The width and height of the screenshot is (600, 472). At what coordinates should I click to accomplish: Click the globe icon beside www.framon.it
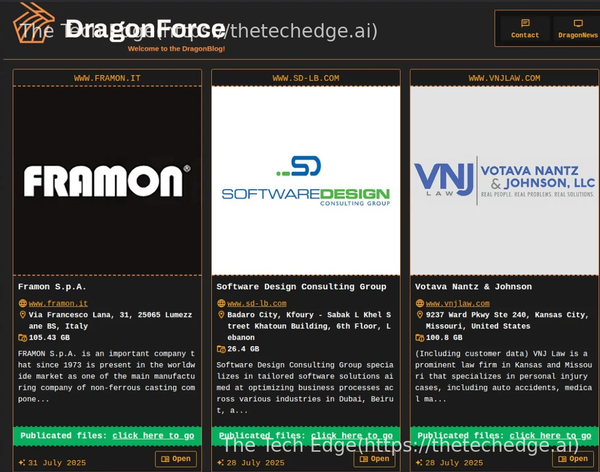coord(23,303)
